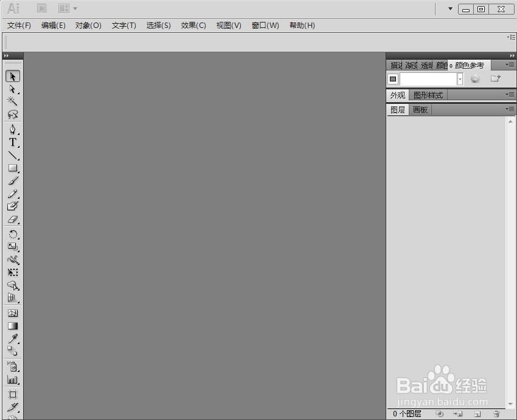Switch to the 外观 appearance tab
Image resolution: width=517 pixels, height=420 pixels.
point(398,95)
